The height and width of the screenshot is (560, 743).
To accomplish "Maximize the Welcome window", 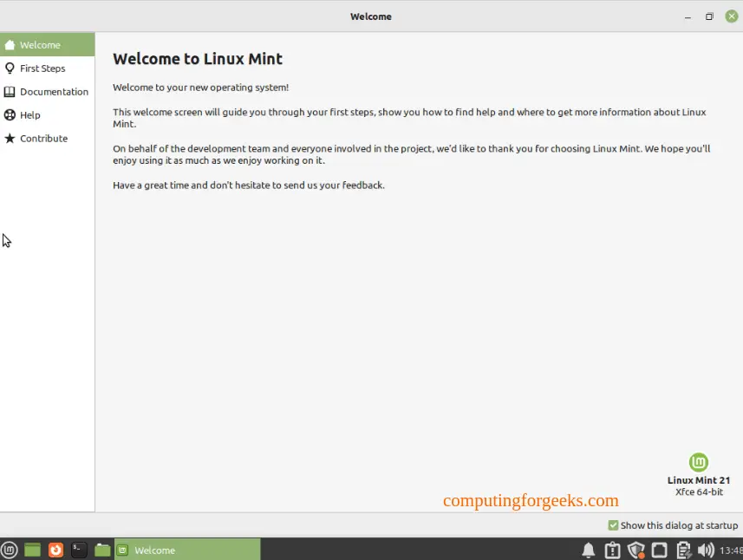I will [709, 16].
